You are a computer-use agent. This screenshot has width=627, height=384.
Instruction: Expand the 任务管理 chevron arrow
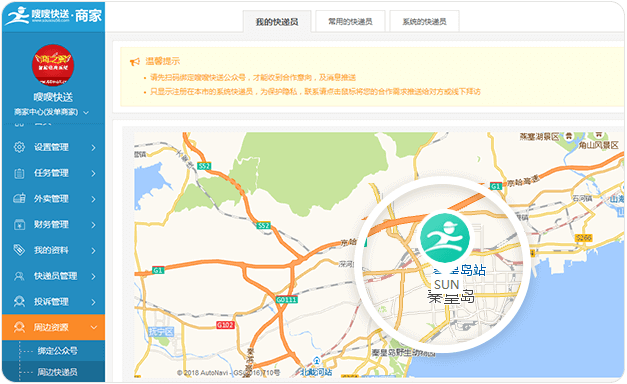(x=93, y=173)
